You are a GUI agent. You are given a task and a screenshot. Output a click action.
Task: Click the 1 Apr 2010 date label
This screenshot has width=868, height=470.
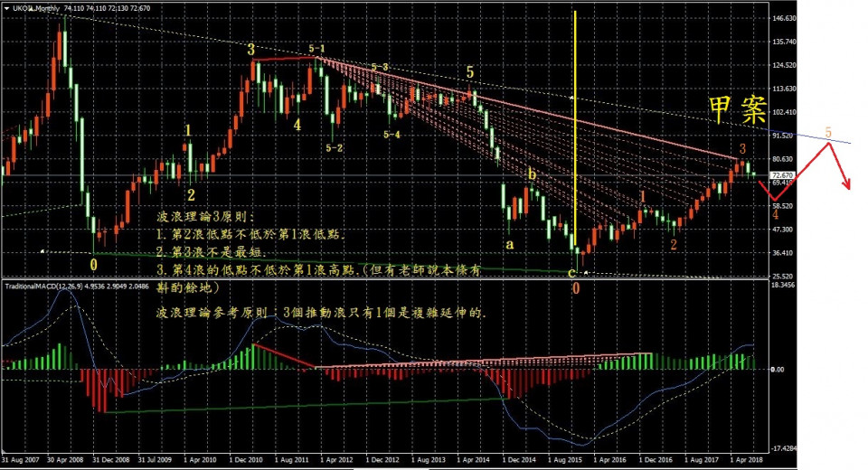click(x=200, y=460)
